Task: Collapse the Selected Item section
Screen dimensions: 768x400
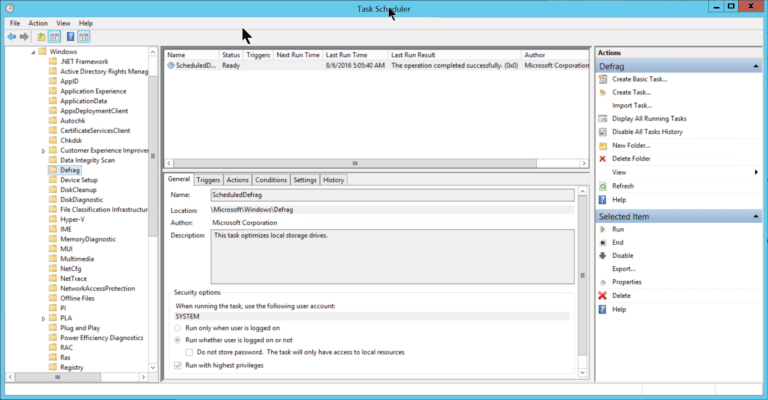Action: [755, 216]
